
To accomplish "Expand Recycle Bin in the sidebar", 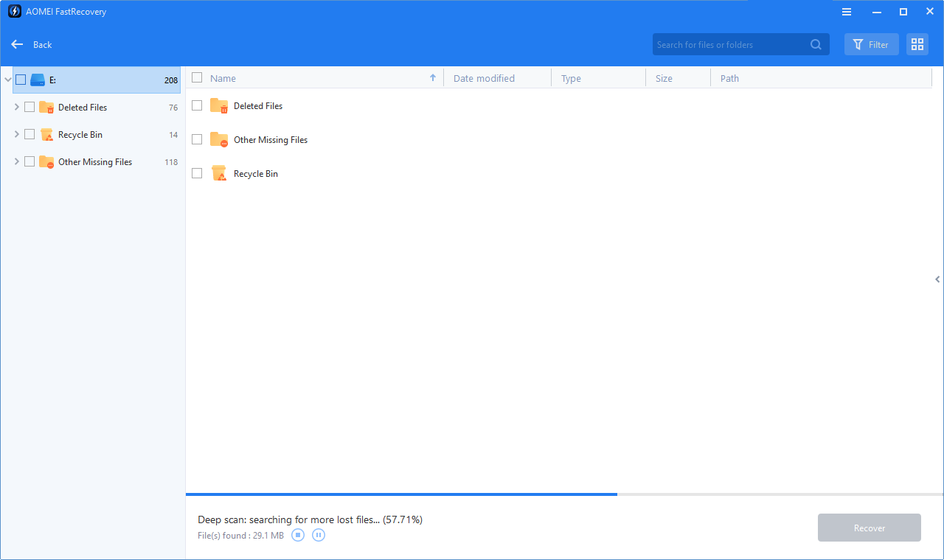I will [16, 134].
